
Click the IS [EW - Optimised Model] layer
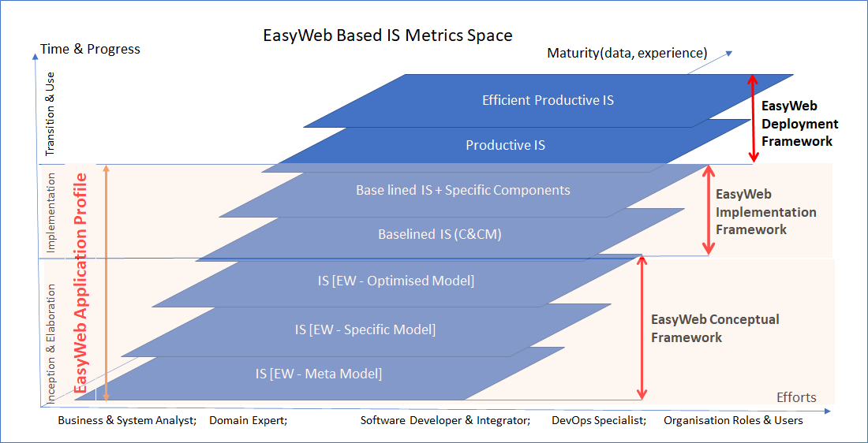(395, 281)
